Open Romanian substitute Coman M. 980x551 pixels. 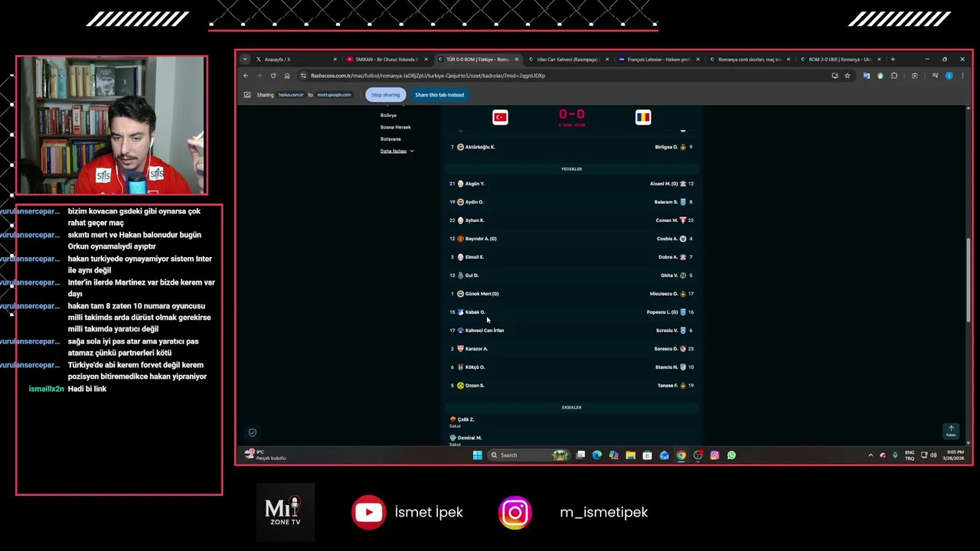(x=667, y=220)
